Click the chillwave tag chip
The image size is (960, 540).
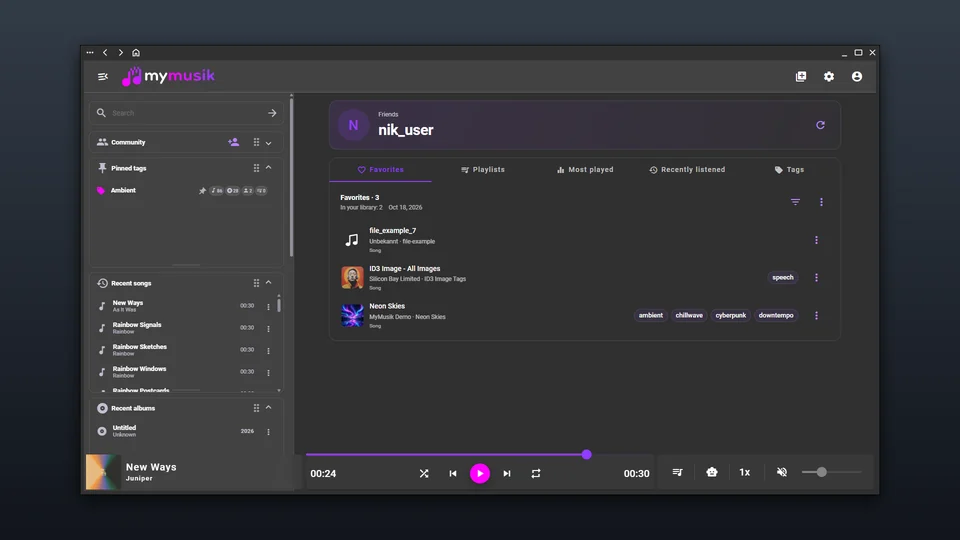(x=689, y=315)
